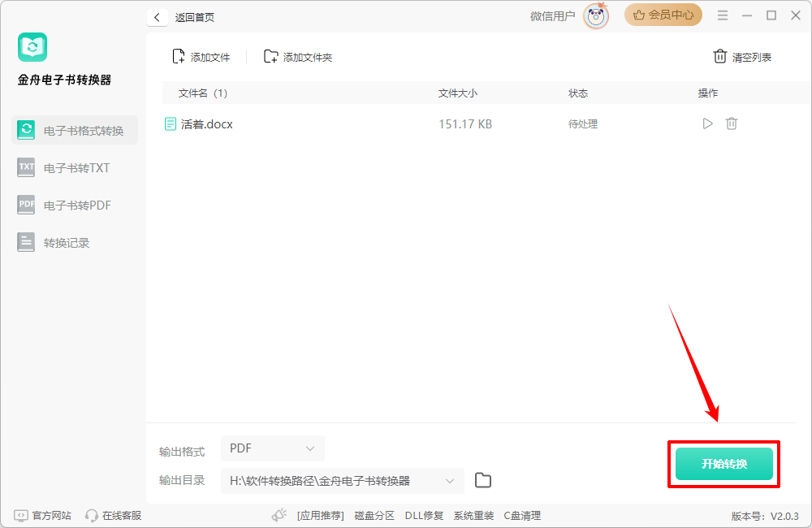
Task: Click the 151.17 KB file size cell
Action: tap(465, 124)
